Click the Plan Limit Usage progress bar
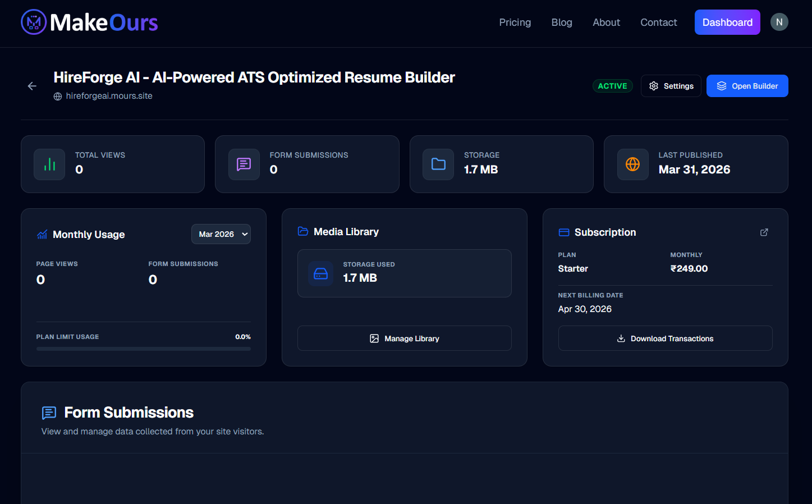 click(143, 349)
